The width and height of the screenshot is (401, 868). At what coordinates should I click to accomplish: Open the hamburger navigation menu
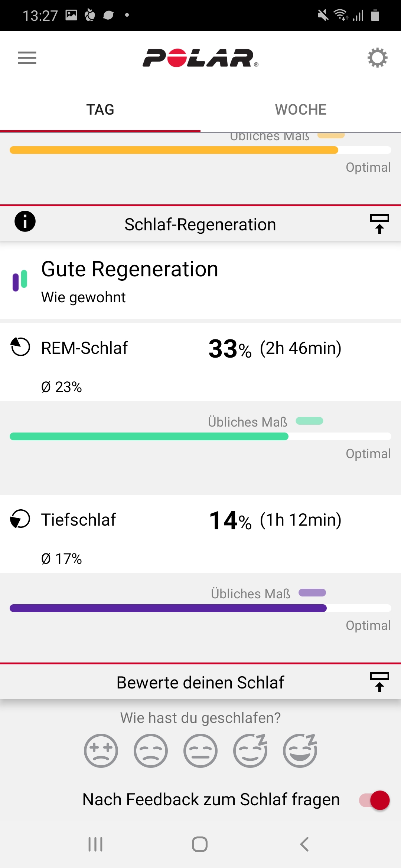27,58
